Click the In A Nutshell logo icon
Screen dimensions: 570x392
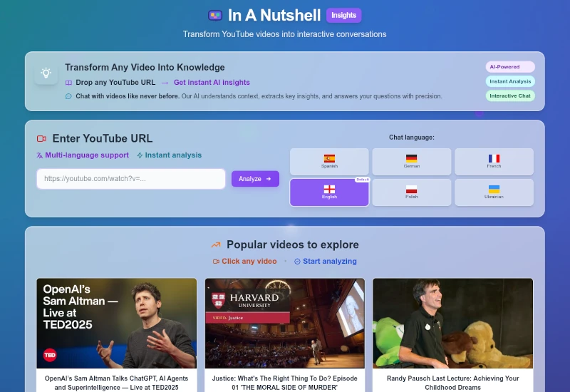click(215, 15)
